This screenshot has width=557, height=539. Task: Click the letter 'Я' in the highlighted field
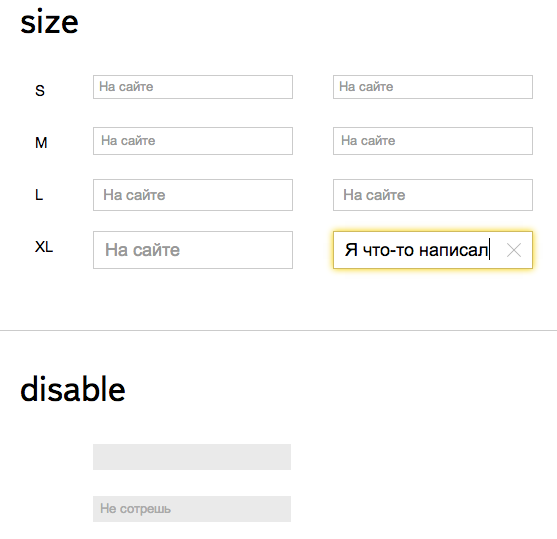351,250
